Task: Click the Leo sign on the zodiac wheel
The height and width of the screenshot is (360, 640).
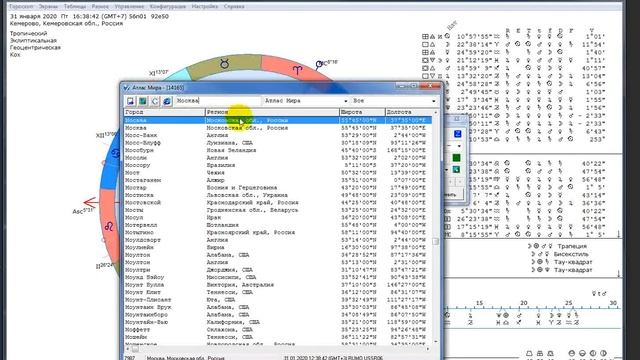Action: (109, 226)
